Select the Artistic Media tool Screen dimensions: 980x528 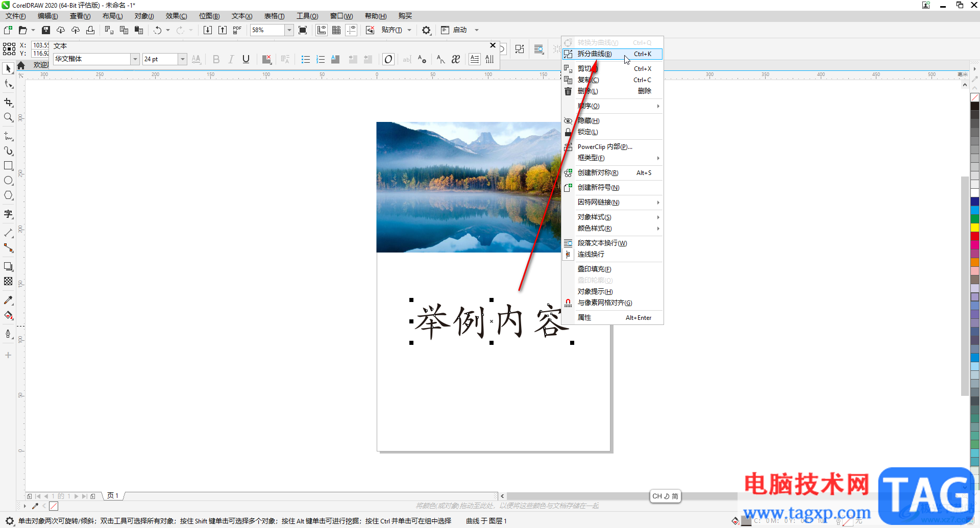pyautogui.click(x=8, y=151)
